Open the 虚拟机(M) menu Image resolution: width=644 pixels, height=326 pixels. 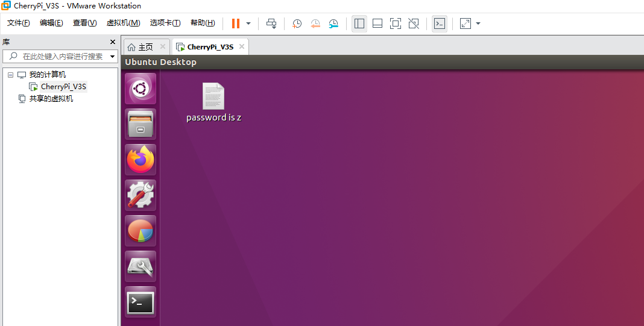pos(123,23)
